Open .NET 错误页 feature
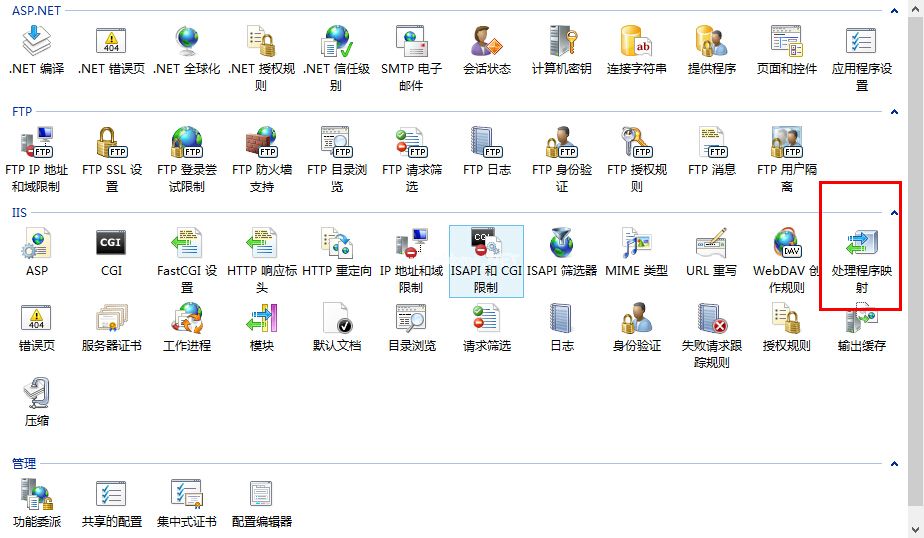The width and height of the screenshot is (924, 538). click(x=111, y=43)
